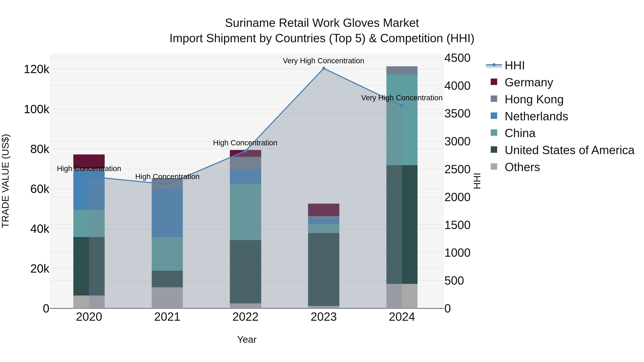The height and width of the screenshot is (362, 644).
Task: Click the 2020 x-axis label
Action: (89, 317)
